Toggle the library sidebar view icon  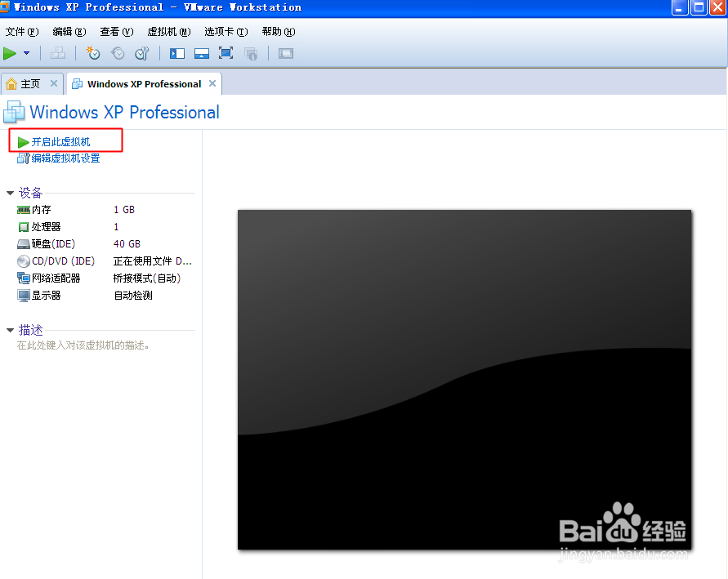click(x=176, y=53)
